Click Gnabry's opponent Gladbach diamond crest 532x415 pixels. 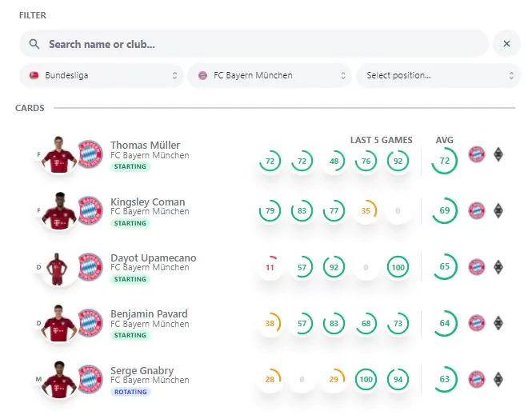498,379
